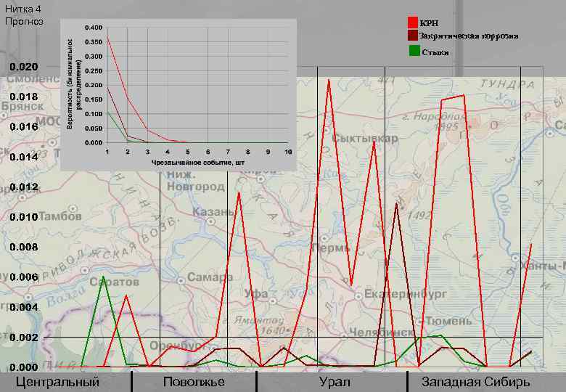Click the dark red Закритическая коррозия swatch

[413, 36]
